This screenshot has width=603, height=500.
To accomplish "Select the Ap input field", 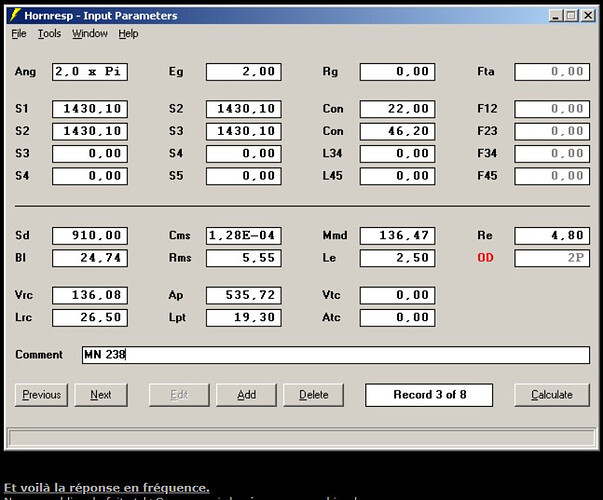I will (x=244, y=295).
